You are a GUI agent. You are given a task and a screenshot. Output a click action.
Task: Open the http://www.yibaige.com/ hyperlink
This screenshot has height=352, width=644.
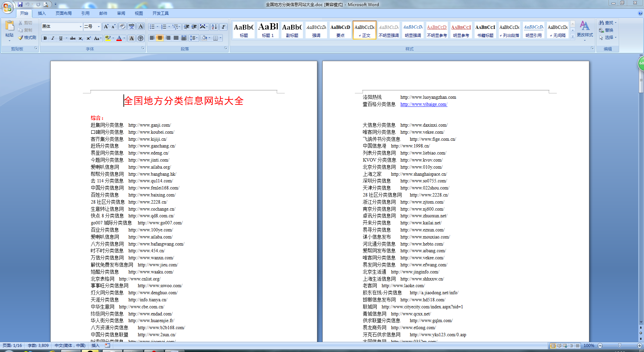424,104
